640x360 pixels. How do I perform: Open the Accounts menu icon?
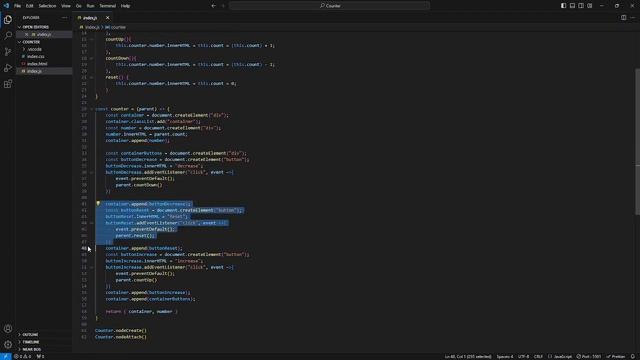(x=8, y=329)
